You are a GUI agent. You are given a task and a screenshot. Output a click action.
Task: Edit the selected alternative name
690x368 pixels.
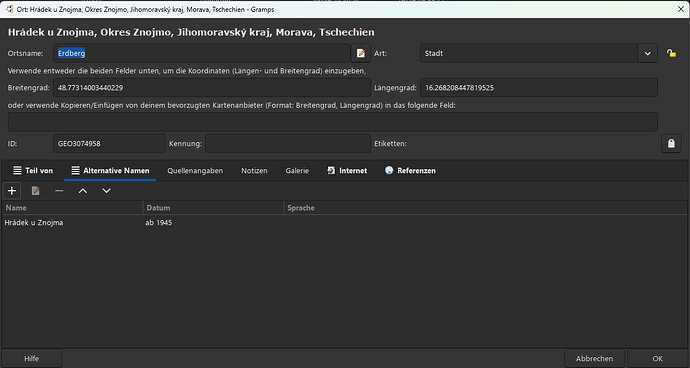[x=36, y=191]
